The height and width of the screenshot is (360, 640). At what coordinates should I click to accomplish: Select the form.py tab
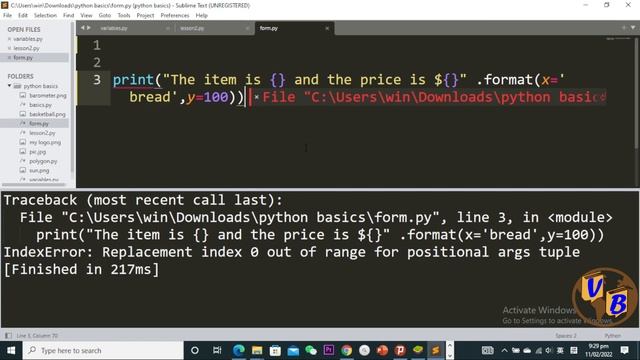click(269, 28)
